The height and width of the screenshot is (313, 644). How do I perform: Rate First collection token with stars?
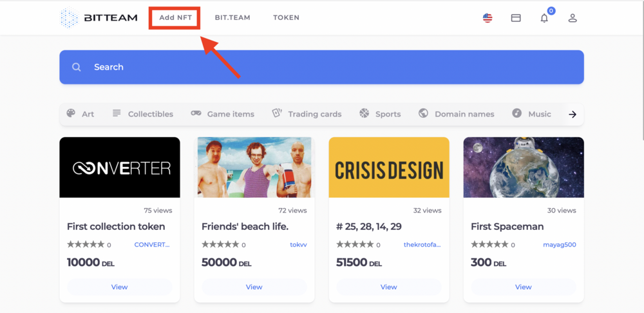86,244
